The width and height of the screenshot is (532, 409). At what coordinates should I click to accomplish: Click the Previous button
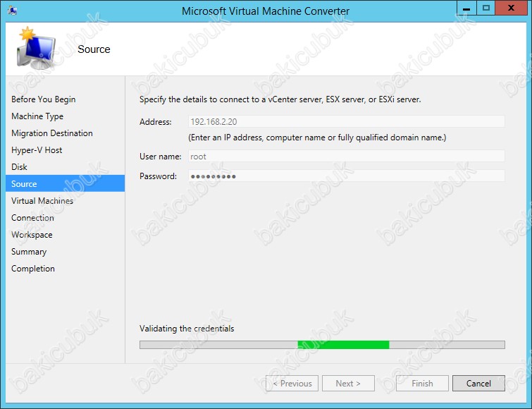click(292, 383)
